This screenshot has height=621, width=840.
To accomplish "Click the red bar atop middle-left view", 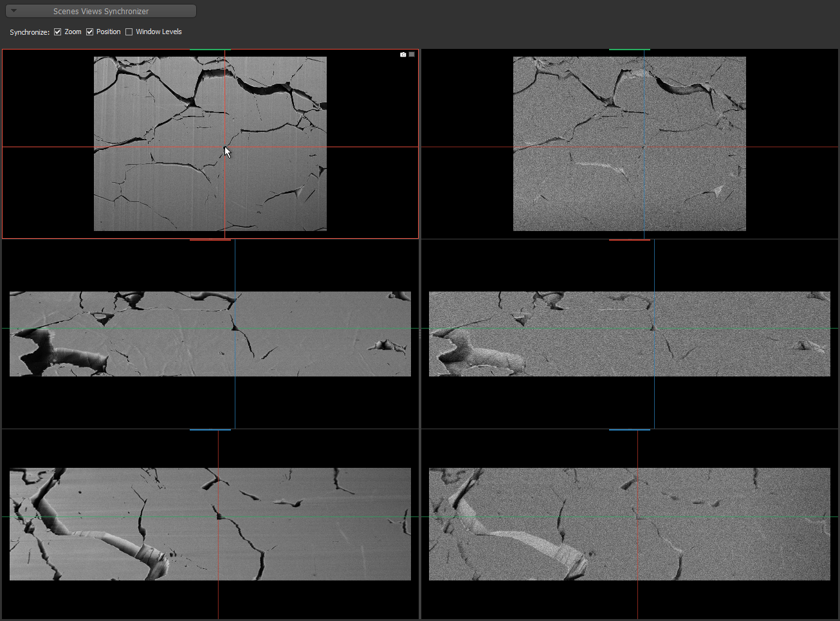I will [210, 239].
